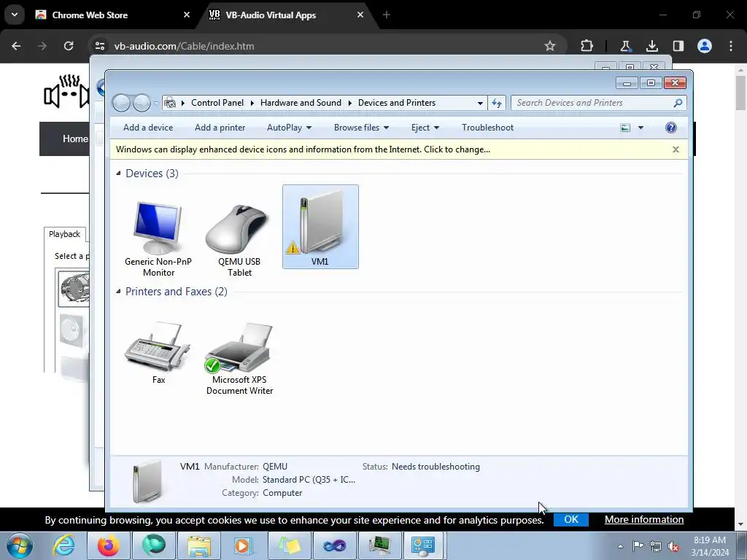Click Troubleshoot in the toolbar
Screen dimensions: 747x560
point(487,128)
